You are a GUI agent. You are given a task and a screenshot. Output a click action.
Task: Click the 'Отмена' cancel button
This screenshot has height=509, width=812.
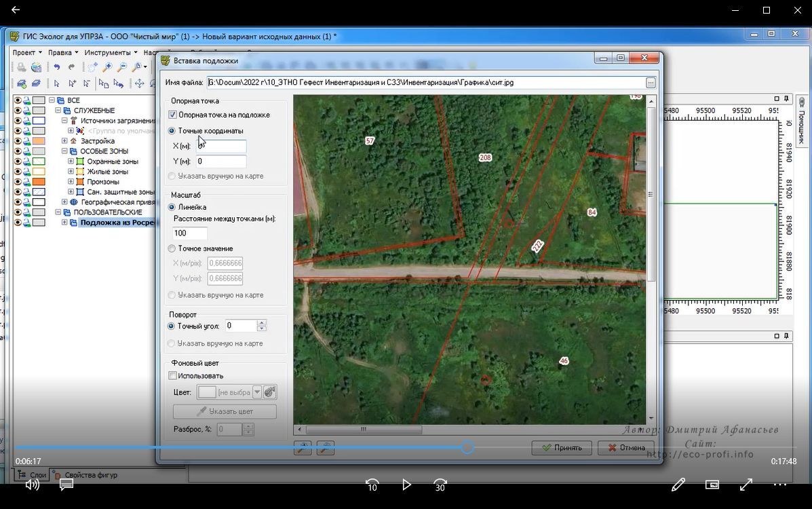(x=626, y=448)
